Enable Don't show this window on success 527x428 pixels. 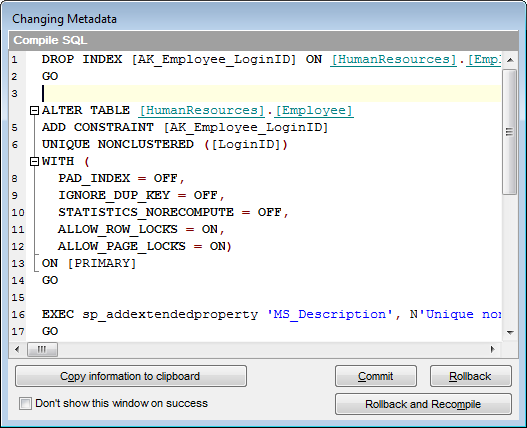pyautogui.click(x=25, y=403)
